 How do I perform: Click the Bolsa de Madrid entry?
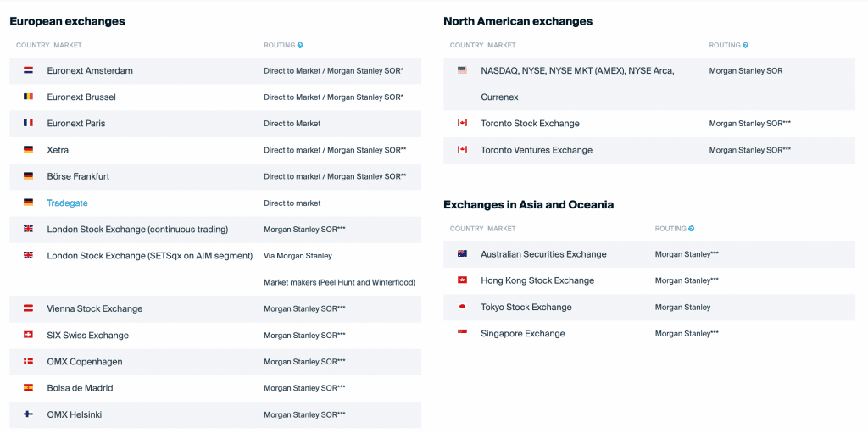(x=80, y=388)
